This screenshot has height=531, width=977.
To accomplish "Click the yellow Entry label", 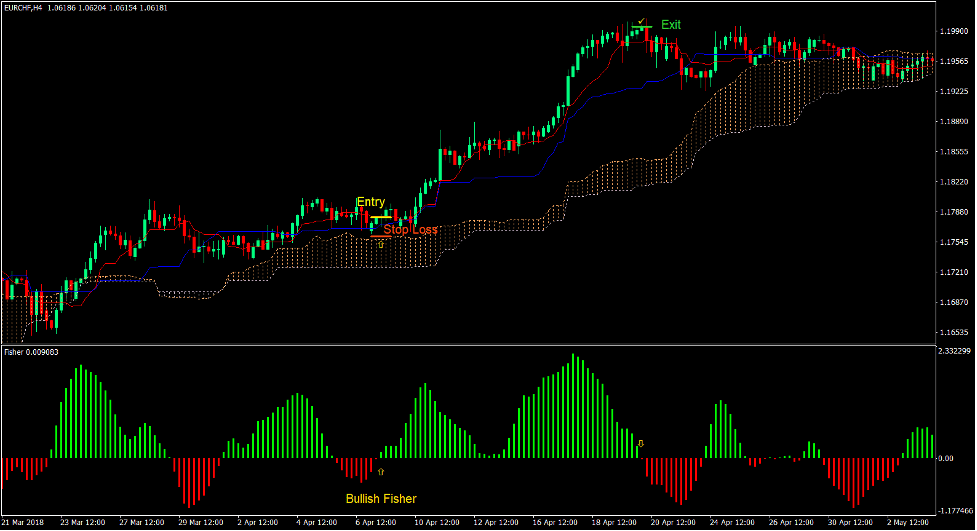I will (371, 202).
